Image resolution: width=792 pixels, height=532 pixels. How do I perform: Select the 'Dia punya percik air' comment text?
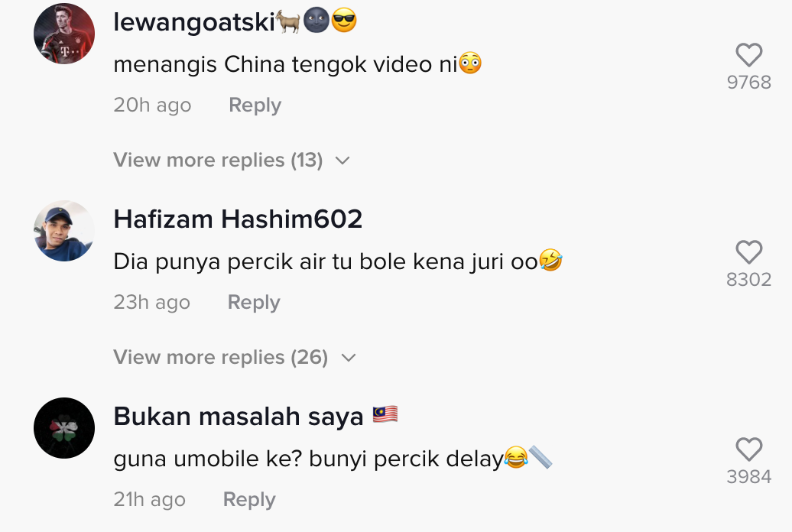(x=338, y=261)
